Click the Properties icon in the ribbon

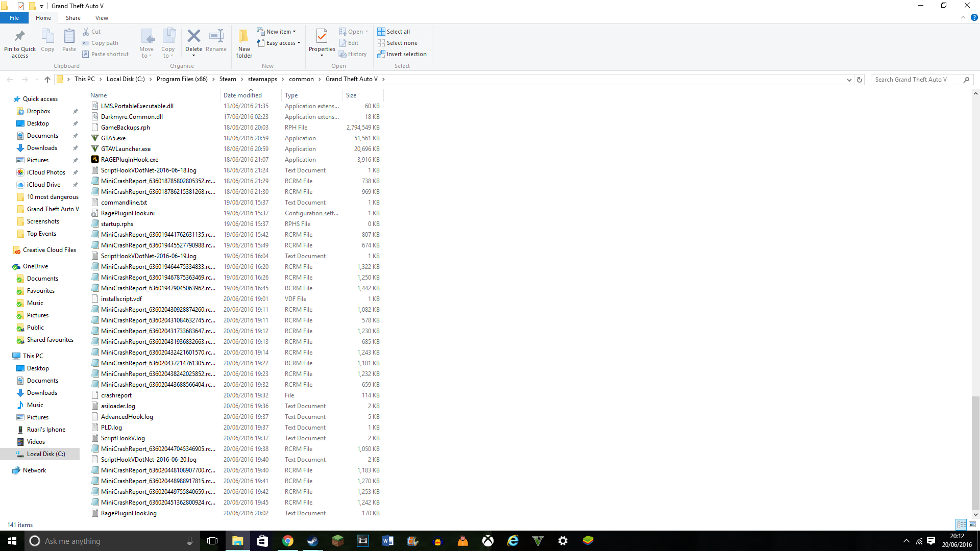322,36
